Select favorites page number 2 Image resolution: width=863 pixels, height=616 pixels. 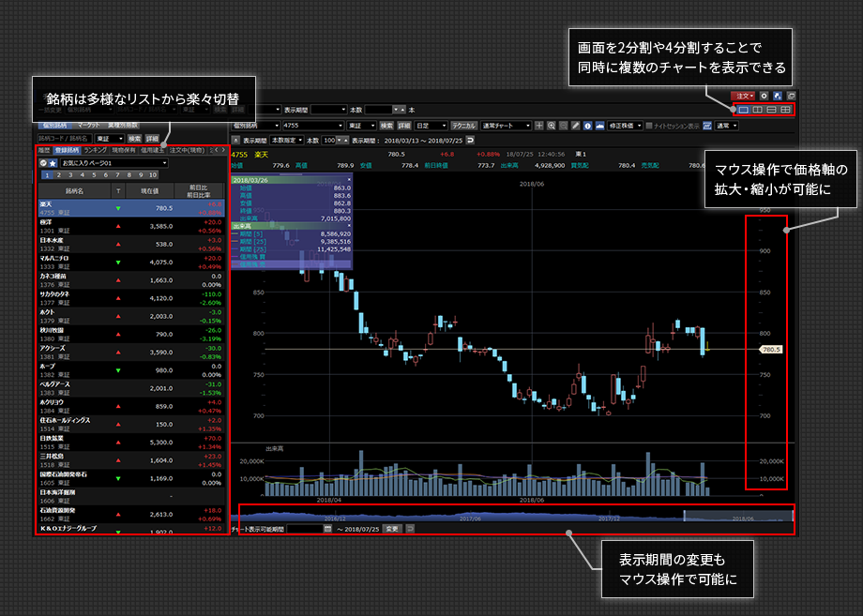click(x=59, y=175)
